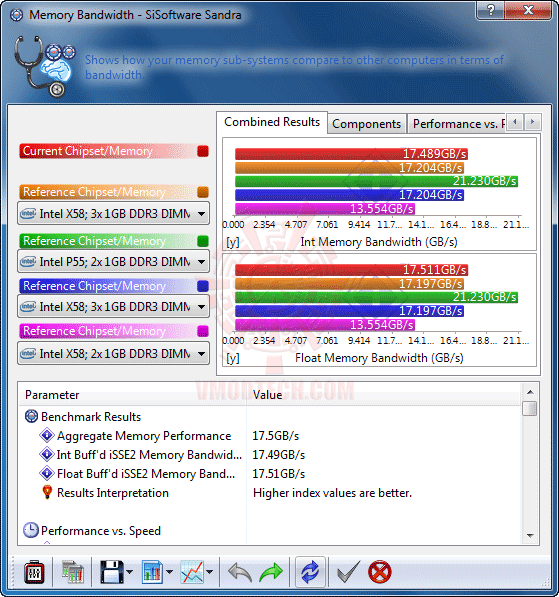
Task: Click the Int chart [y] axis button
Action: [x=233, y=242]
